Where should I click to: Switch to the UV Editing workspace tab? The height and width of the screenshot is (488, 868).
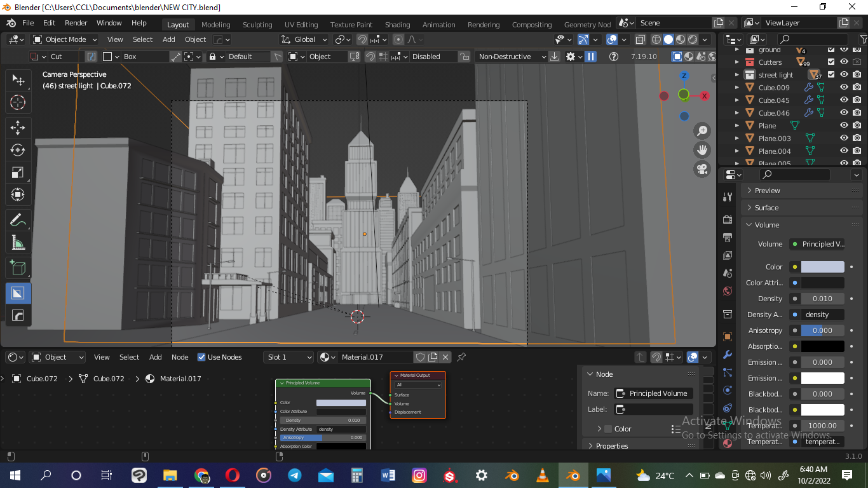301,25
